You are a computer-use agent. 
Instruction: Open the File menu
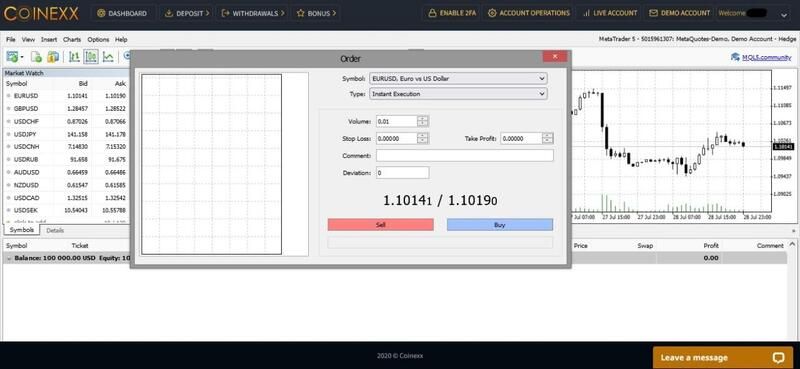(x=11, y=39)
